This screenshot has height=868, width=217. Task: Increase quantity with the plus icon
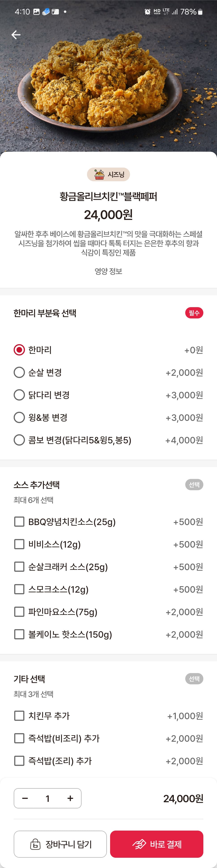70,798
